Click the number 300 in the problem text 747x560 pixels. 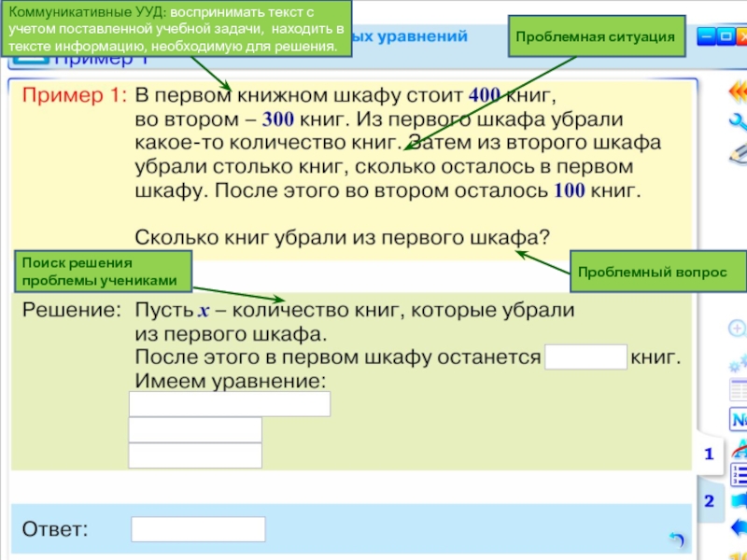tap(277, 119)
